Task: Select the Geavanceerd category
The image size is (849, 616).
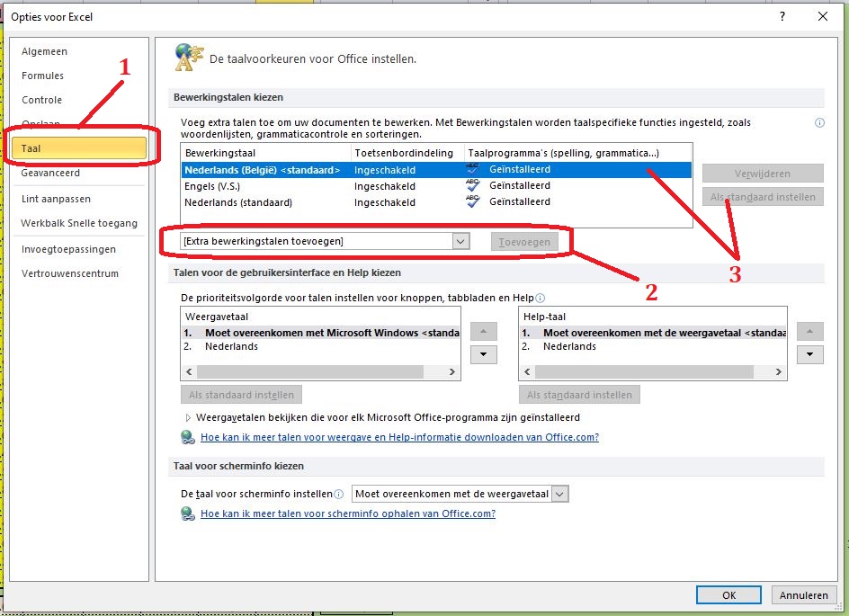Action: tap(50, 173)
